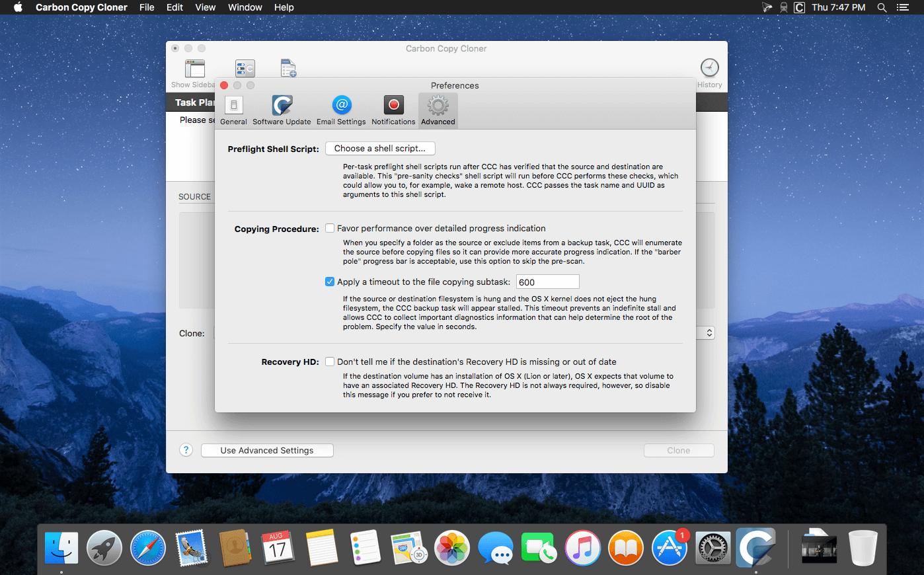This screenshot has width=924, height=575.
Task: Select the Advanced preferences pane
Action: (x=438, y=110)
